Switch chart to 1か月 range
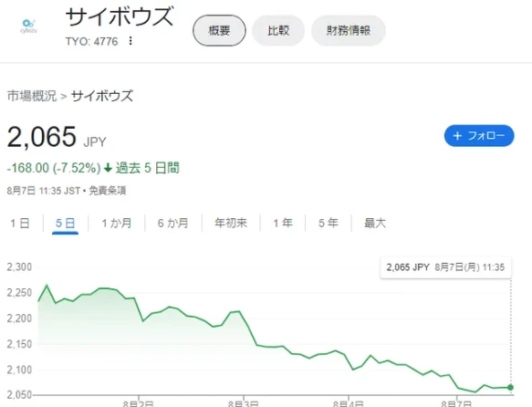Viewport: 532px width, 407px height. 117,224
